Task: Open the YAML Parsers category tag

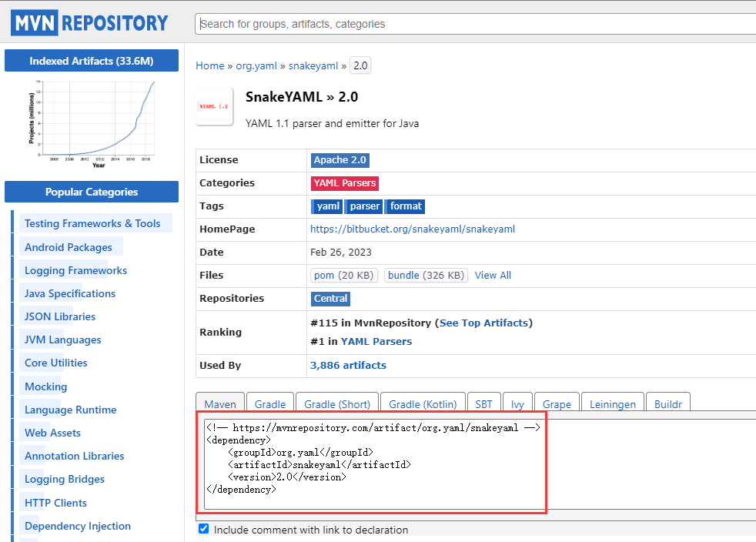Action: point(345,183)
